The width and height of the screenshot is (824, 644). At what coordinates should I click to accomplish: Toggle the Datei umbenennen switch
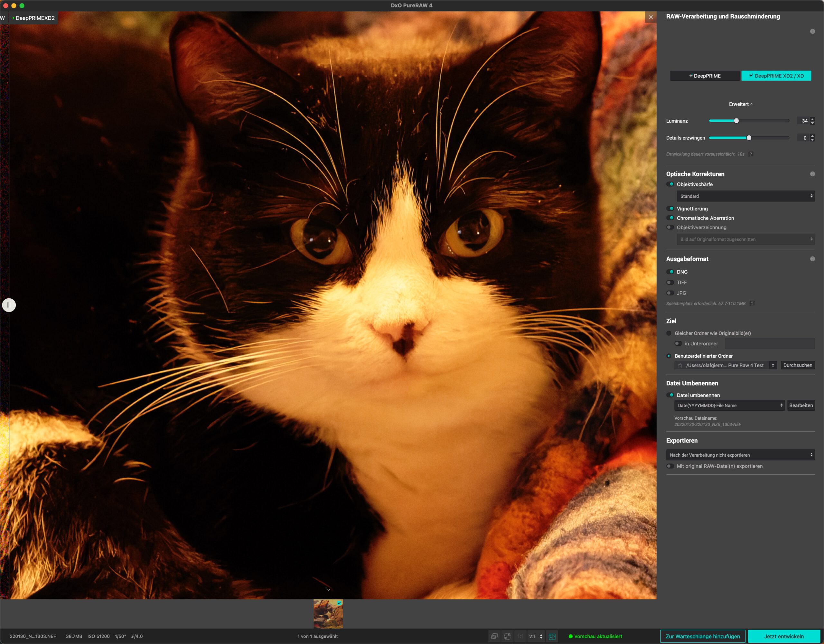click(x=670, y=395)
